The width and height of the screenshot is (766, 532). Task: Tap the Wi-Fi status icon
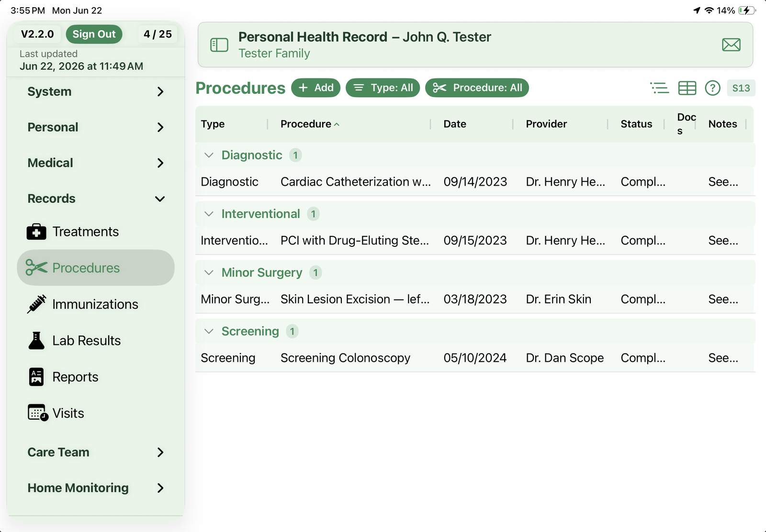coord(709,11)
